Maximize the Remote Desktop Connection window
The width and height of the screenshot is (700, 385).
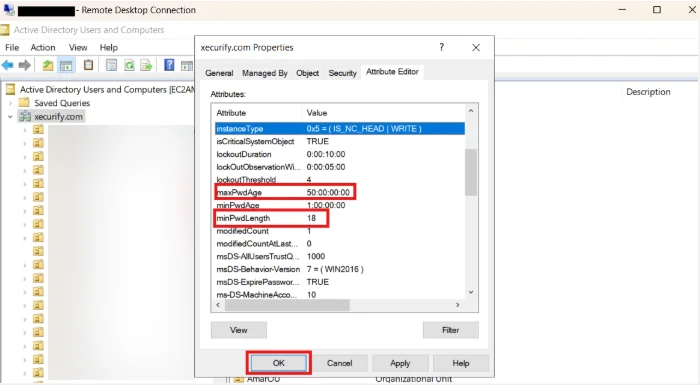click(x=657, y=9)
